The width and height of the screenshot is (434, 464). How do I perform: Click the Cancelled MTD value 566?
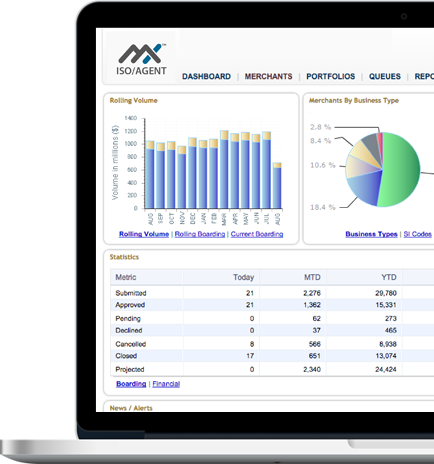pos(315,344)
